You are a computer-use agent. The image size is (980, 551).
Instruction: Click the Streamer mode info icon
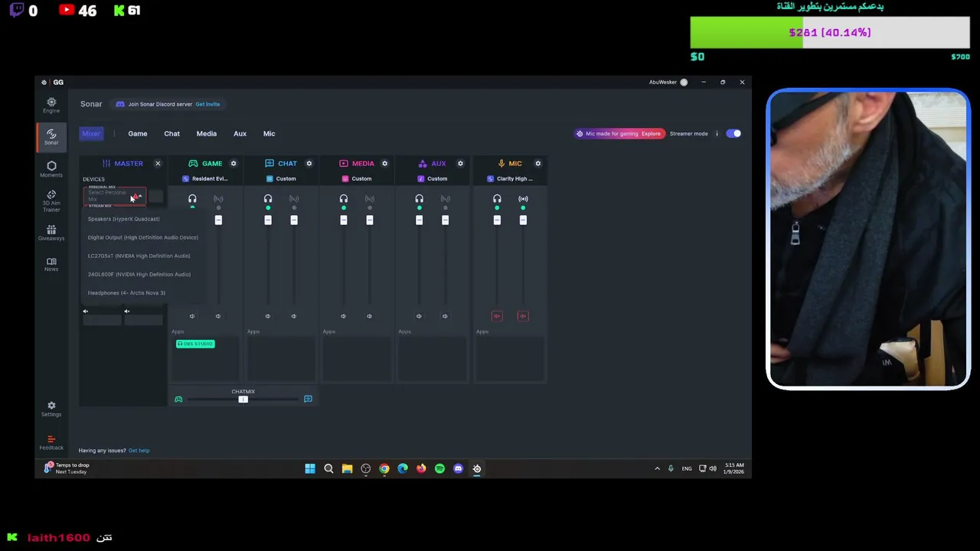click(x=717, y=133)
